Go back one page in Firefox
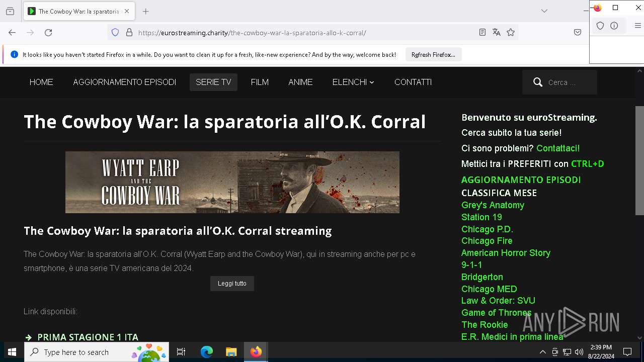The width and height of the screenshot is (644, 362). click(x=12, y=33)
